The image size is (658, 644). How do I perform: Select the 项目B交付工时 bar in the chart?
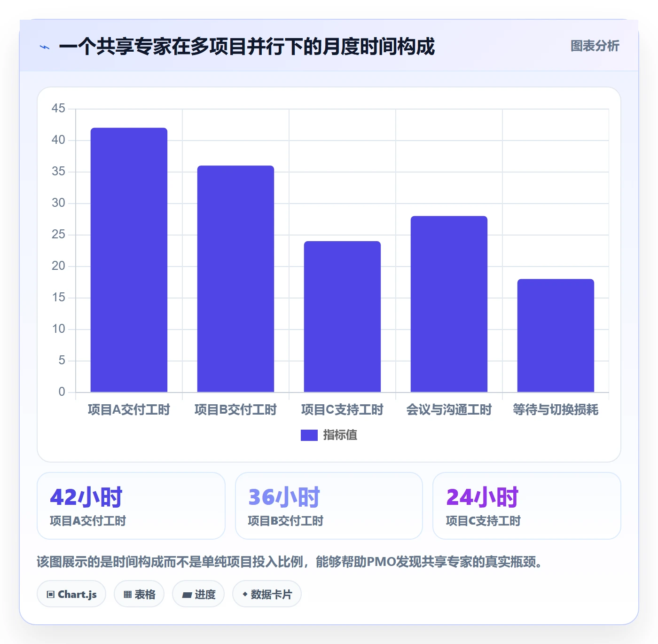[x=235, y=279]
